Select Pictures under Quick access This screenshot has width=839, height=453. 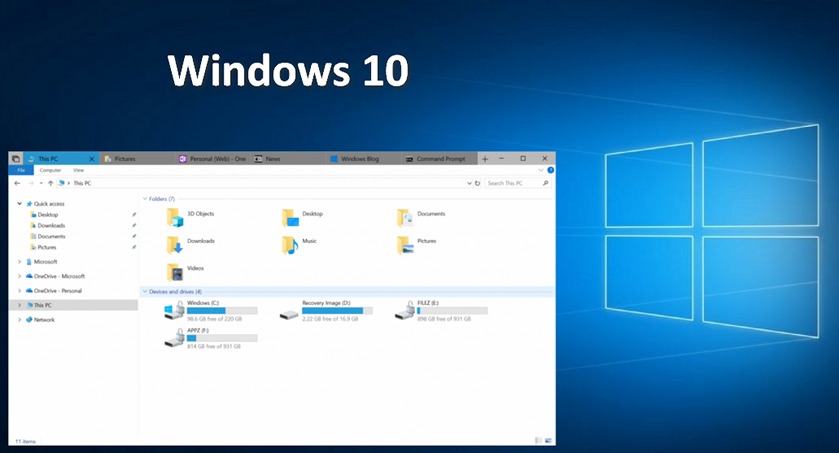point(47,247)
